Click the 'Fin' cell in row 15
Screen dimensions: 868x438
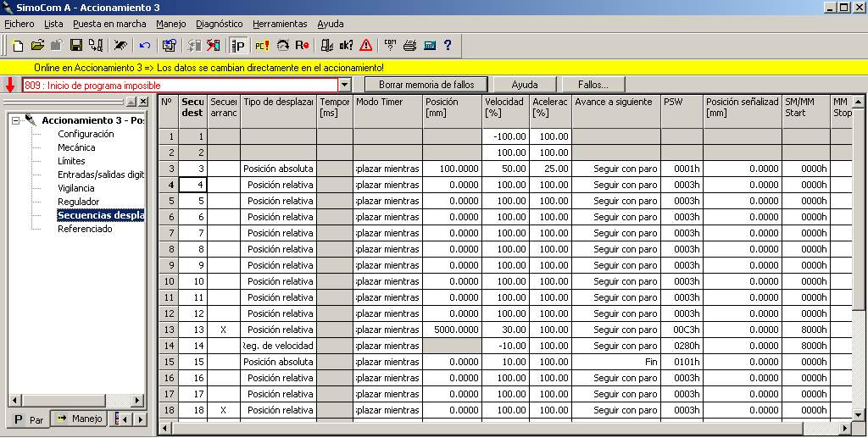(616, 362)
